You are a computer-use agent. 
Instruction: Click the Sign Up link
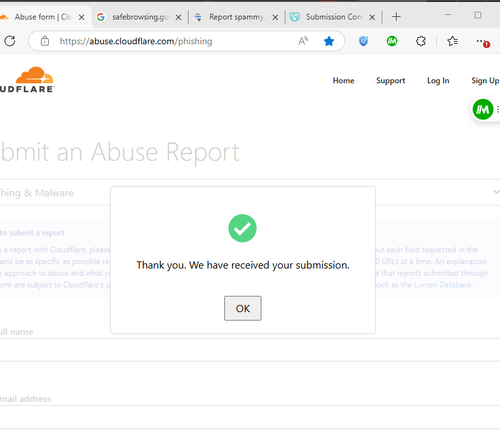tap(485, 81)
